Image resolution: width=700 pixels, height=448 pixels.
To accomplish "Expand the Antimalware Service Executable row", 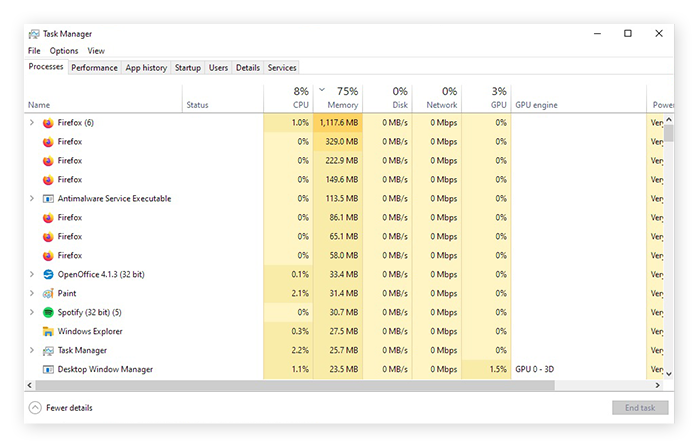I will tap(32, 198).
